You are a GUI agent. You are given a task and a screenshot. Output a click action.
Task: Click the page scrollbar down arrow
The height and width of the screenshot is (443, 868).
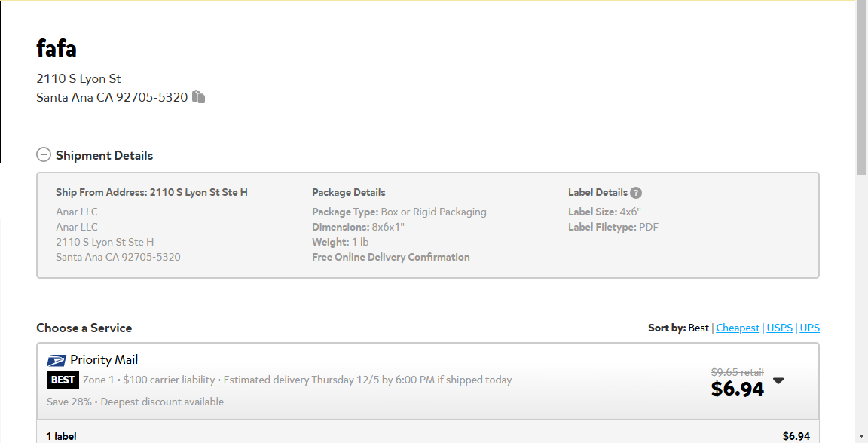pyautogui.click(x=861, y=437)
